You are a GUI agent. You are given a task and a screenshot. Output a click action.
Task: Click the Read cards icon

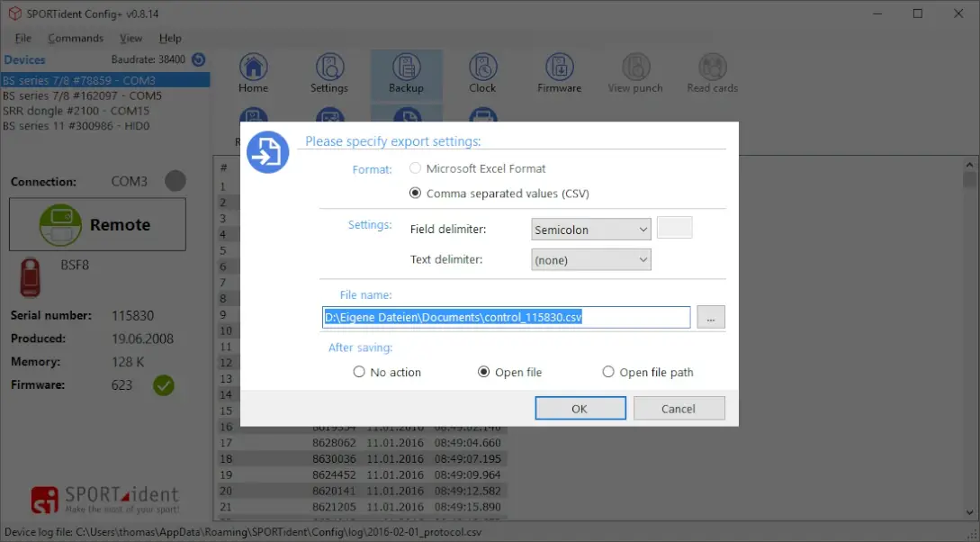[x=712, y=68]
